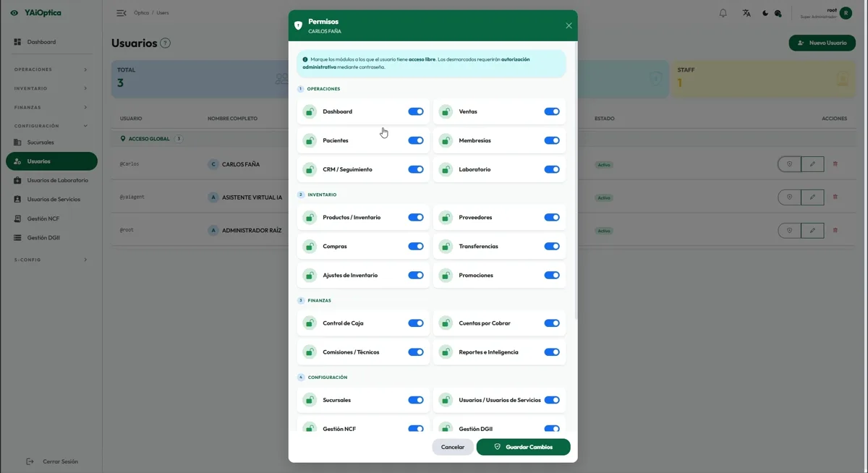This screenshot has width=868, height=473.
Task: Navigate to Gestión NCF
Action: pyautogui.click(x=51, y=218)
